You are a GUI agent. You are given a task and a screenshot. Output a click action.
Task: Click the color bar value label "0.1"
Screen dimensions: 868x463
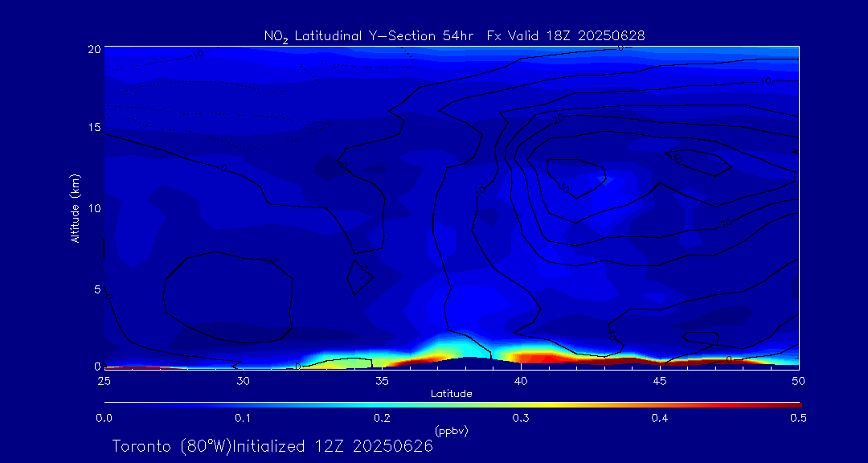tap(243, 419)
